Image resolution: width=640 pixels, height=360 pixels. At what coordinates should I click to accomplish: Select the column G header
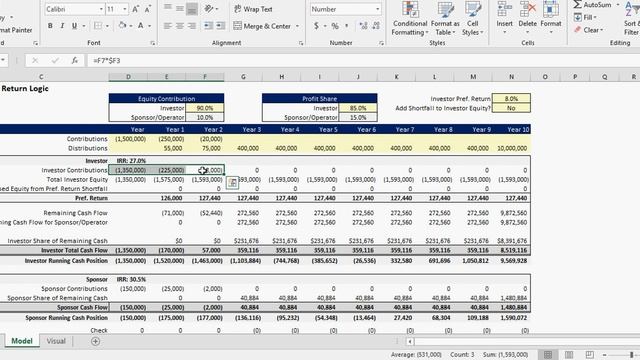click(243, 77)
